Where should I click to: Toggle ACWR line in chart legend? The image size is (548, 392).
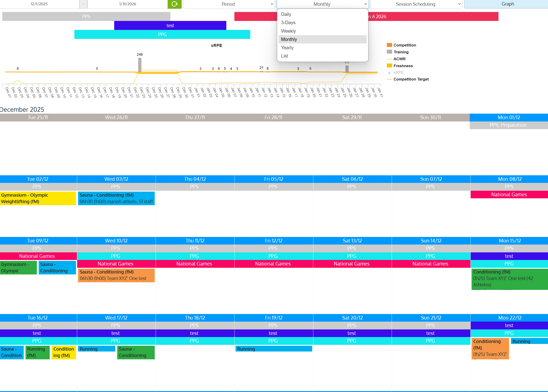point(399,59)
